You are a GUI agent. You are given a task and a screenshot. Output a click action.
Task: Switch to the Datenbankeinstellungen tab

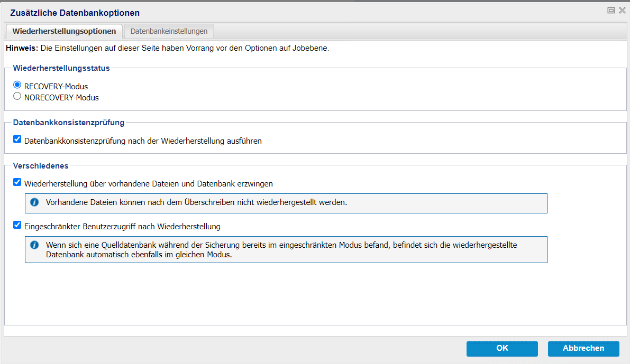coord(169,31)
